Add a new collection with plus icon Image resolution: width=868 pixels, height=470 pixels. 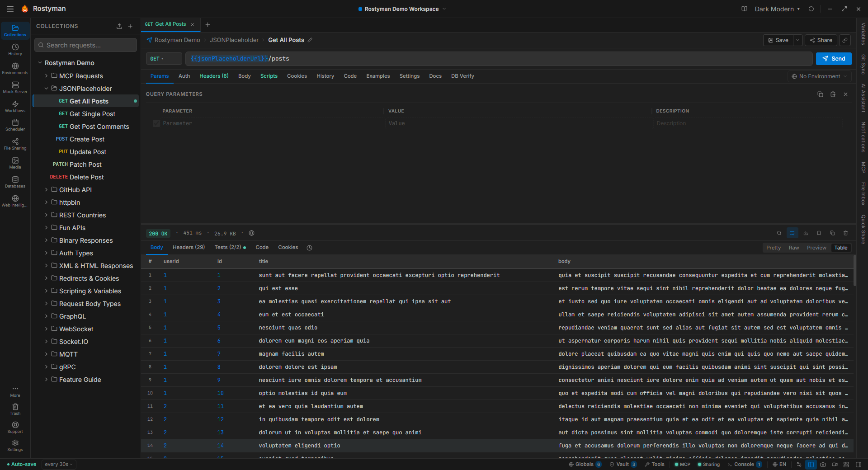coord(130,26)
